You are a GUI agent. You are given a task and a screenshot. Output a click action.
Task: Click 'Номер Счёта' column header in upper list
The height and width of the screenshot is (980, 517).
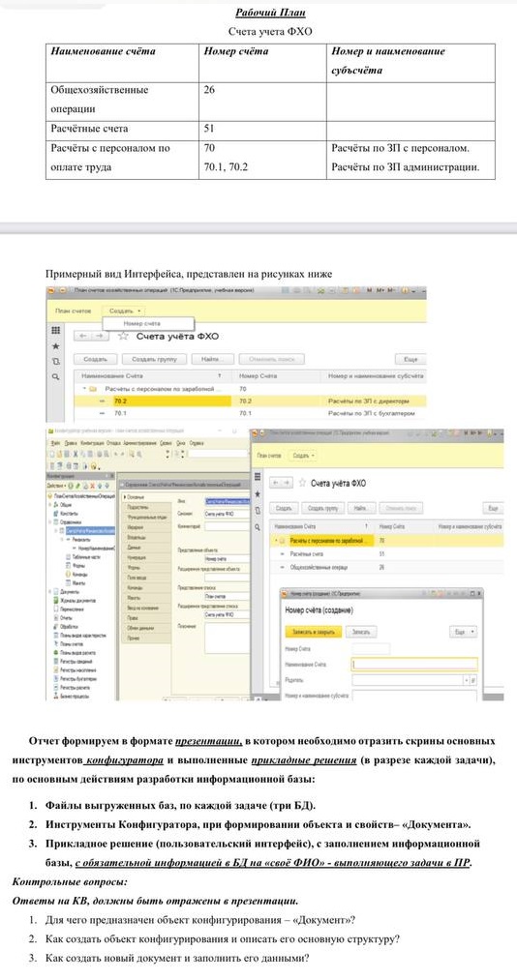(275, 376)
